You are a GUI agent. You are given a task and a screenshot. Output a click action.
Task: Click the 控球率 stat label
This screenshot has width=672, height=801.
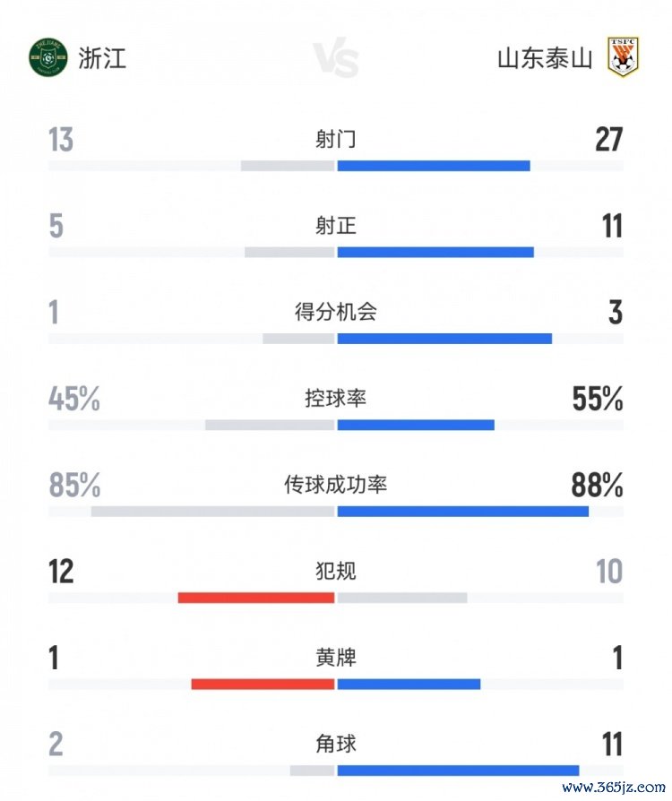tap(336, 399)
